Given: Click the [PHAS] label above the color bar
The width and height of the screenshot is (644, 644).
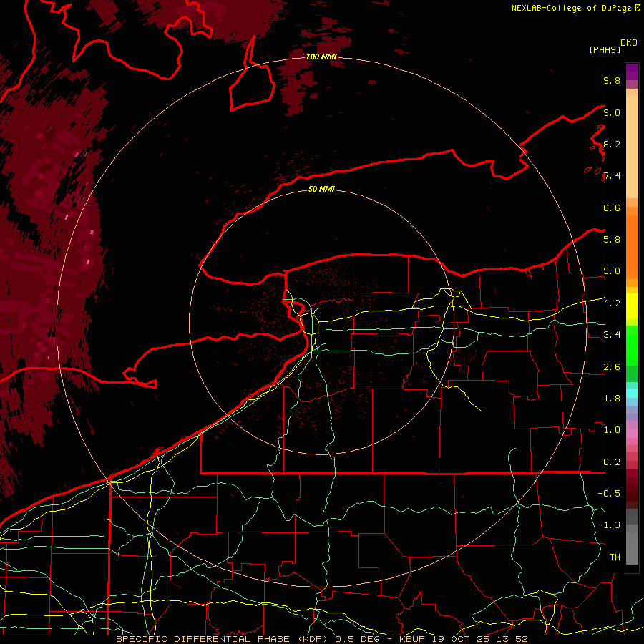Looking at the screenshot, I should click(x=605, y=49).
